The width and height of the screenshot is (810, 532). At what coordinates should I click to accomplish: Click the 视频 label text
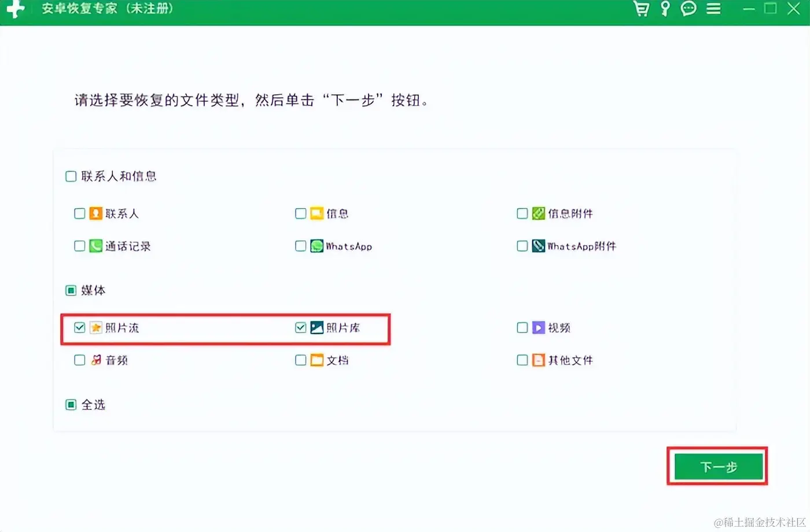pos(559,328)
